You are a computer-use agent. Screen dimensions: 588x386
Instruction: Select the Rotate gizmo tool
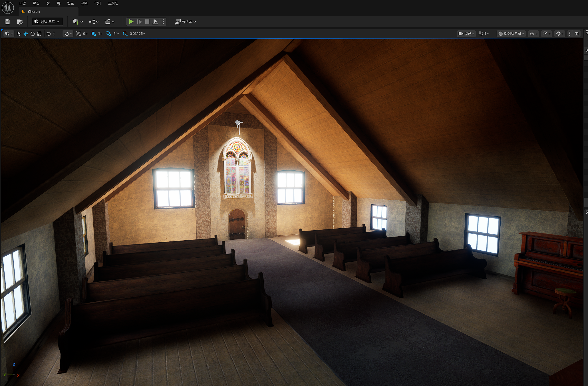tap(33, 34)
